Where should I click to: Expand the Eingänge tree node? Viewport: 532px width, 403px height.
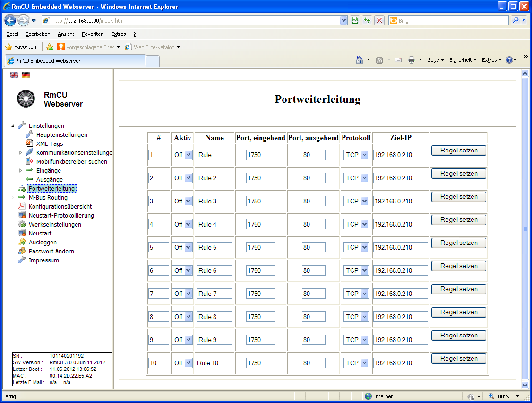20,171
